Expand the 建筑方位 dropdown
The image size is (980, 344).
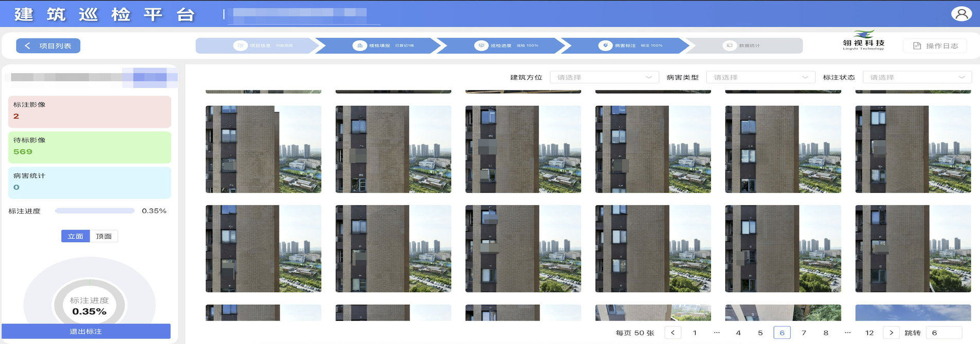click(604, 77)
